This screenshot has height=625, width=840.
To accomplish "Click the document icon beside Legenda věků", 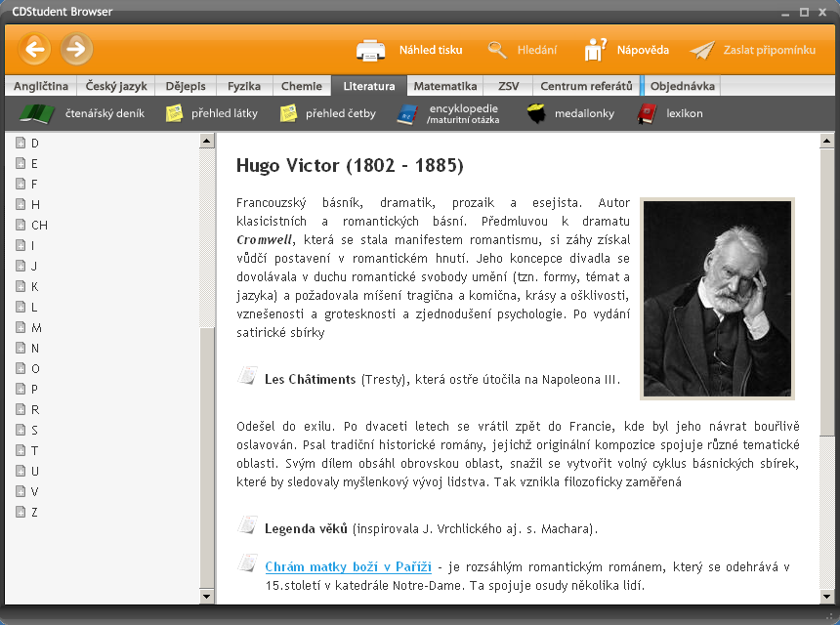I will pos(247,524).
